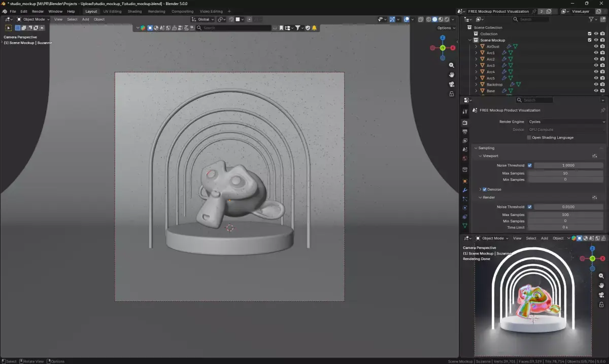This screenshot has width=609, height=364.
Task: Open Edit menu
Action: tap(24, 11)
